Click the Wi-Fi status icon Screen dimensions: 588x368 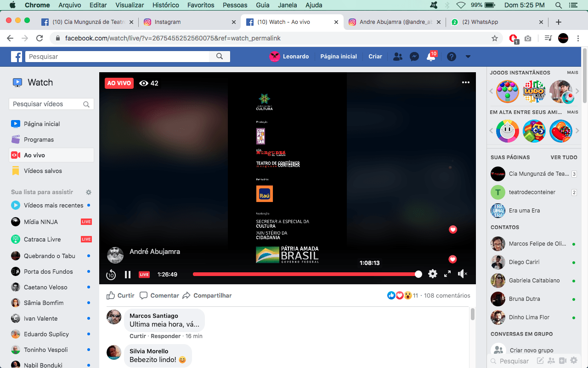point(461,5)
